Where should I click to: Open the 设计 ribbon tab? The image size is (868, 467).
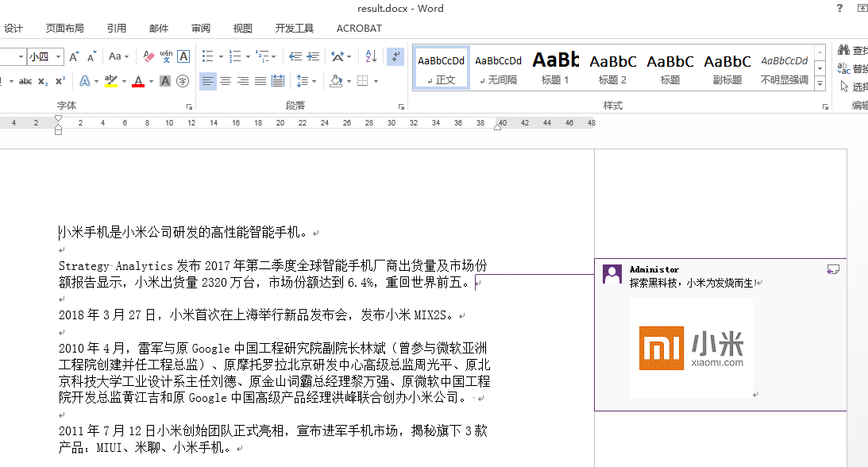(x=14, y=29)
